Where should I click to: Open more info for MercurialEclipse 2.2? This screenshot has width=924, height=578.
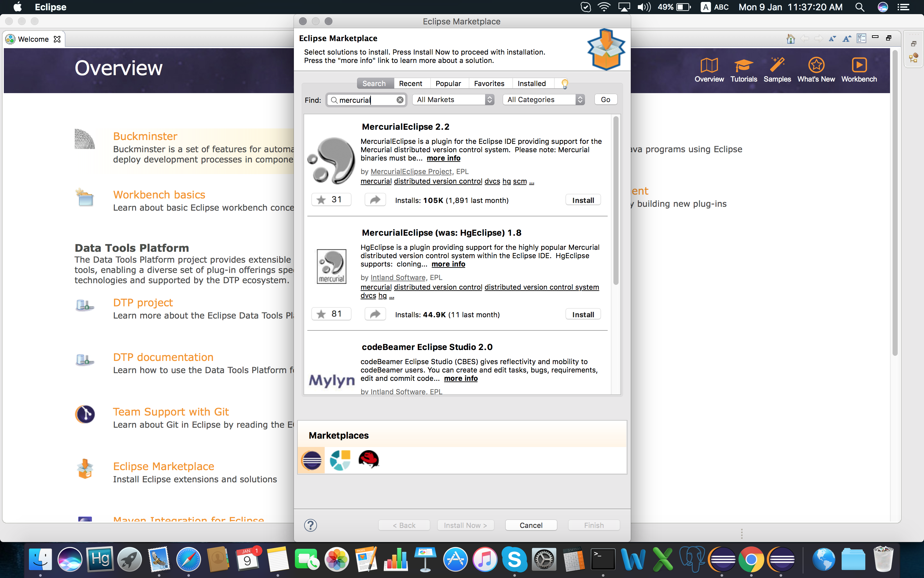point(443,158)
